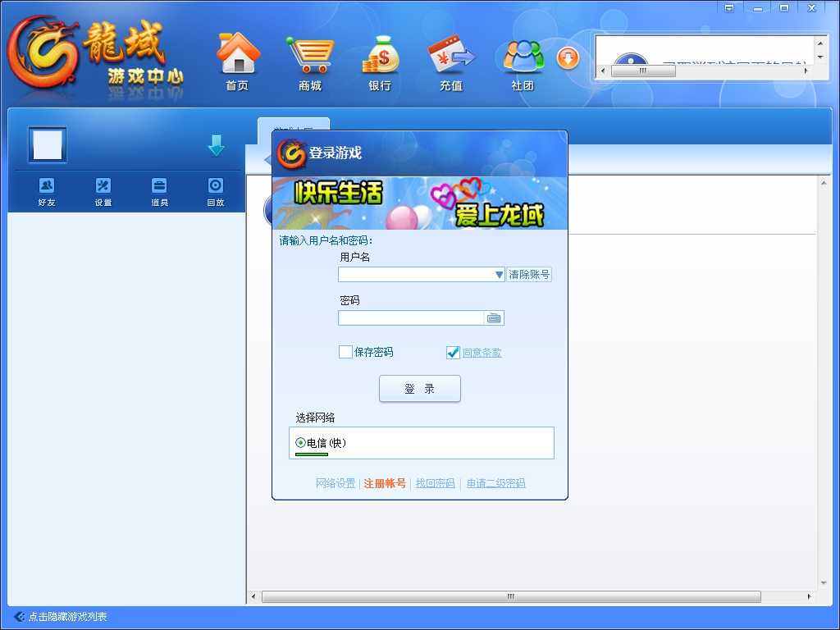Open the 注册帐号 register link
This screenshot has height=630, width=840.
click(386, 483)
